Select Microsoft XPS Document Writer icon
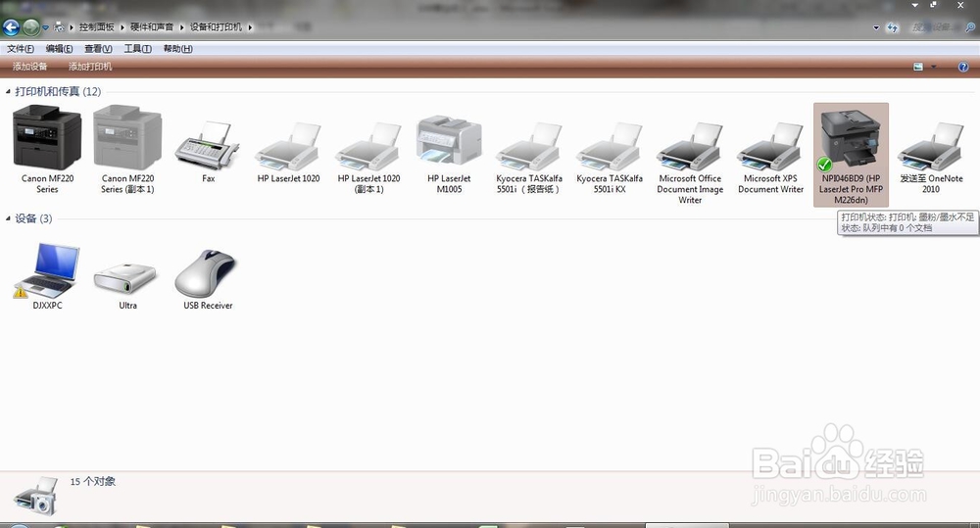Viewport: 980px width, 528px height. coord(770,146)
